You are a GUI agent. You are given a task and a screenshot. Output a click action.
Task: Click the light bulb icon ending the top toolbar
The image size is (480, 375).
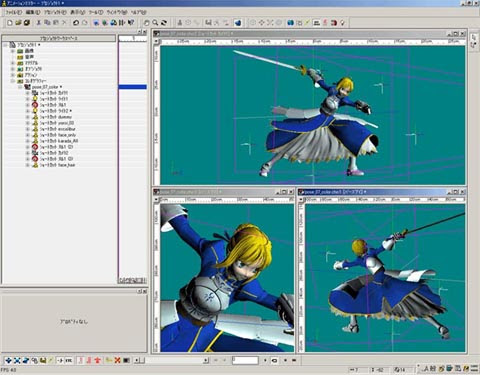click(342, 23)
